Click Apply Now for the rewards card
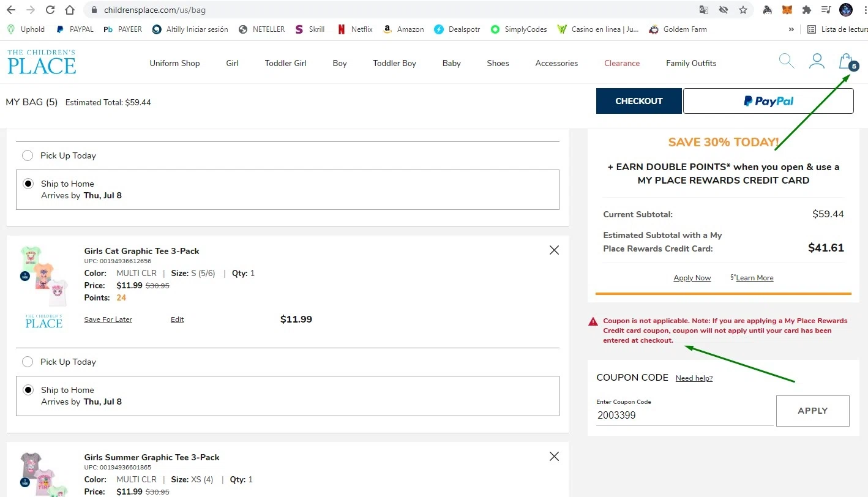 pos(692,278)
